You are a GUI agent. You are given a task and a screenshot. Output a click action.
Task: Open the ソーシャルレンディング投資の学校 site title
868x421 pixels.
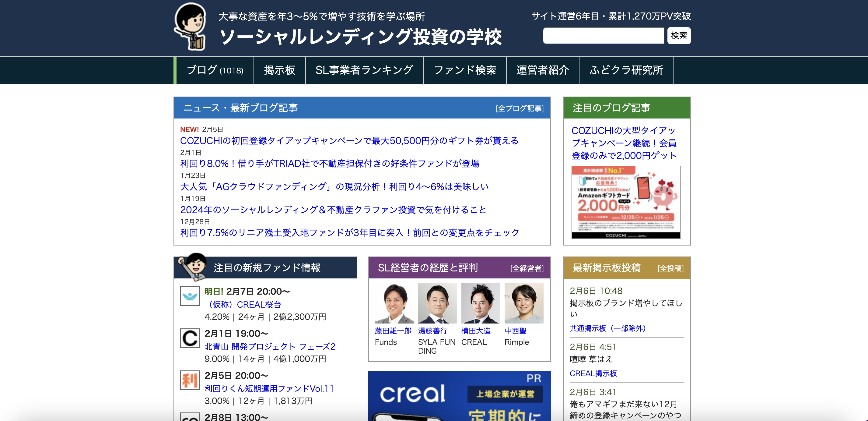point(361,37)
